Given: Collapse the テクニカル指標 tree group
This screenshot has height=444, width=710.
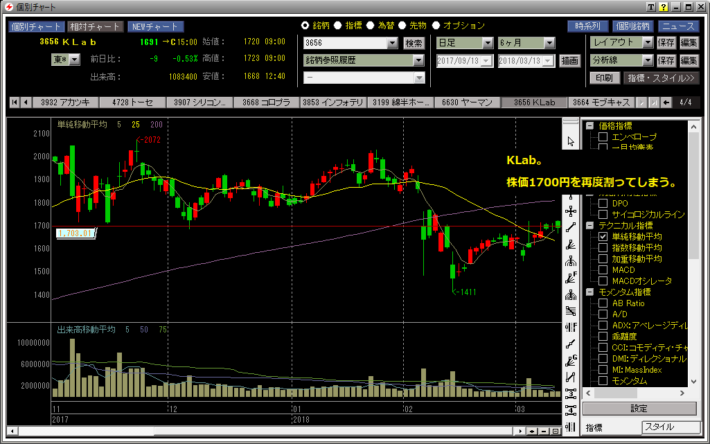Looking at the screenshot, I should [590, 225].
